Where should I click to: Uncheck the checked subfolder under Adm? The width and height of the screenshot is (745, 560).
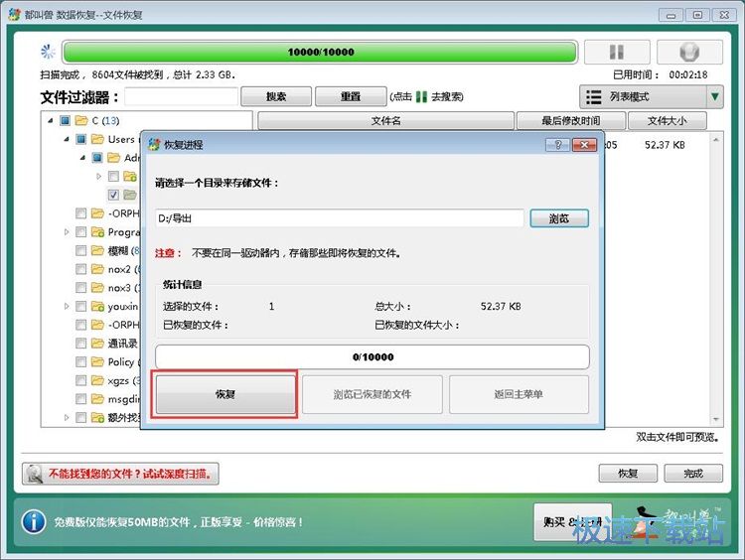113,195
